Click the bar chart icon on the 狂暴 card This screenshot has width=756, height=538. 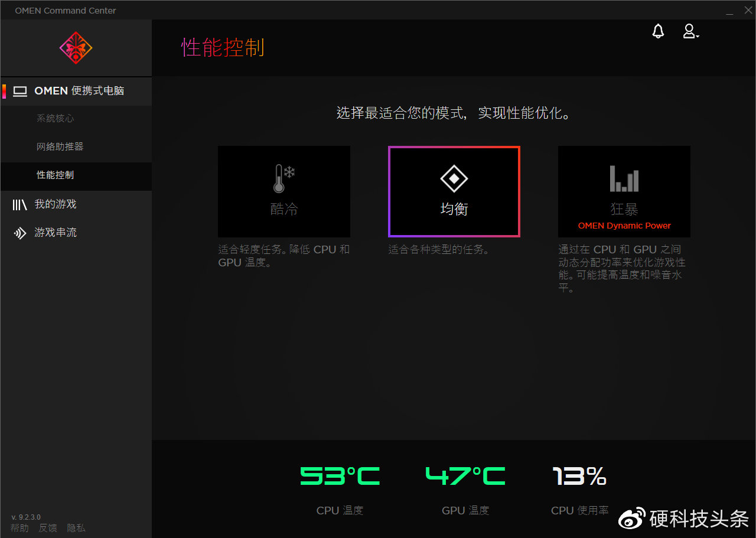point(624,177)
